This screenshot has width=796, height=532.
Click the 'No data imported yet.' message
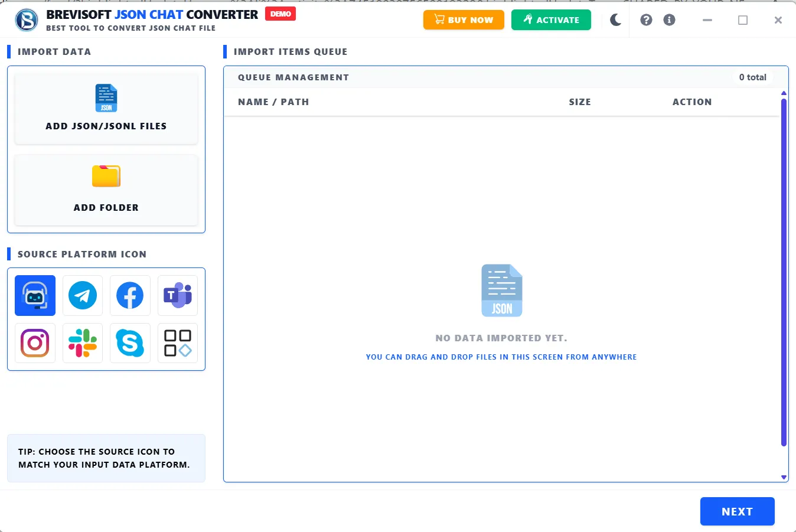point(501,338)
